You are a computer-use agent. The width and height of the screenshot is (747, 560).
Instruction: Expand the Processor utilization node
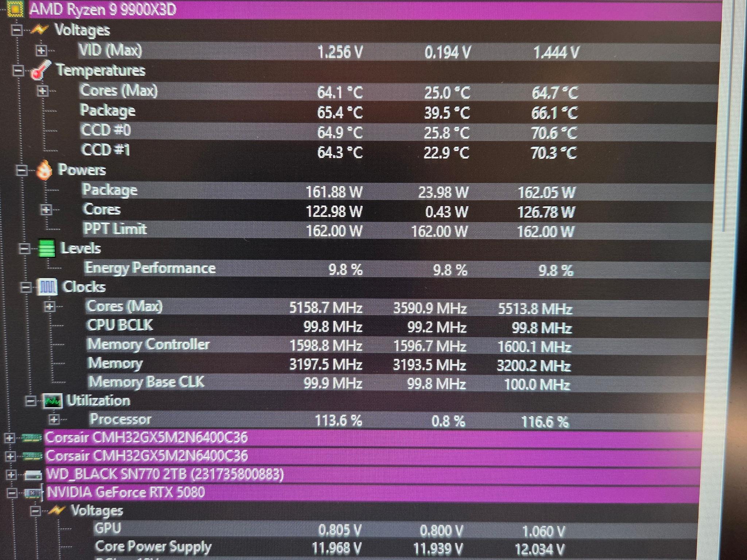(x=54, y=420)
